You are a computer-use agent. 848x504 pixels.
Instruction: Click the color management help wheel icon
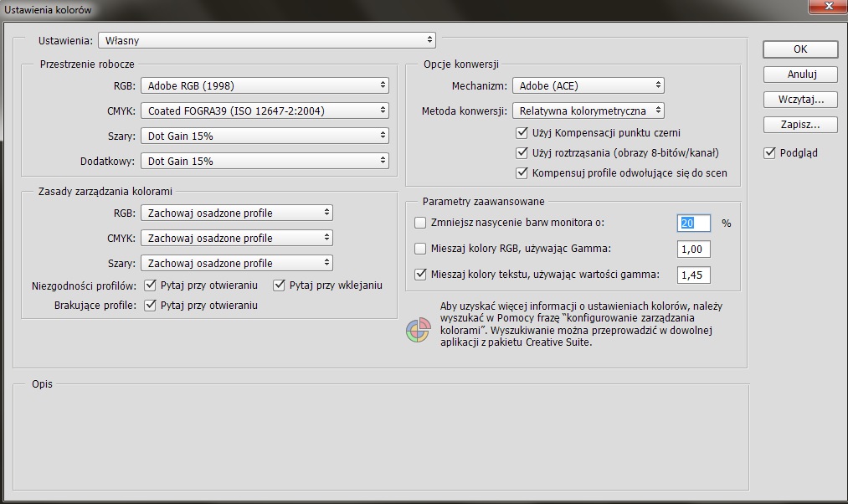[x=418, y=331]
